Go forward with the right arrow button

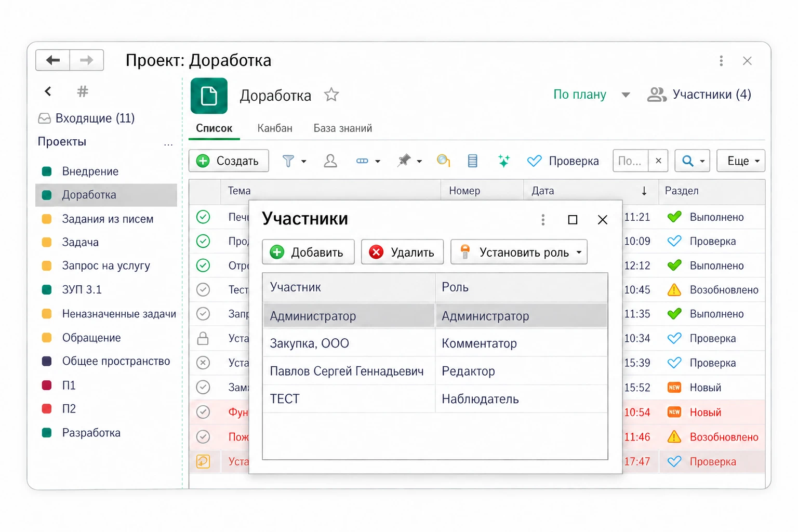click(x=87, y=60)
